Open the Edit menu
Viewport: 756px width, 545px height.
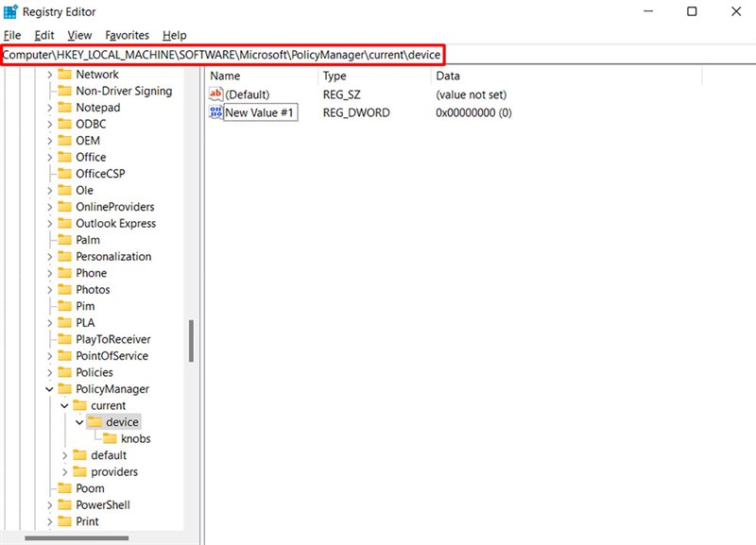(43, 34)
